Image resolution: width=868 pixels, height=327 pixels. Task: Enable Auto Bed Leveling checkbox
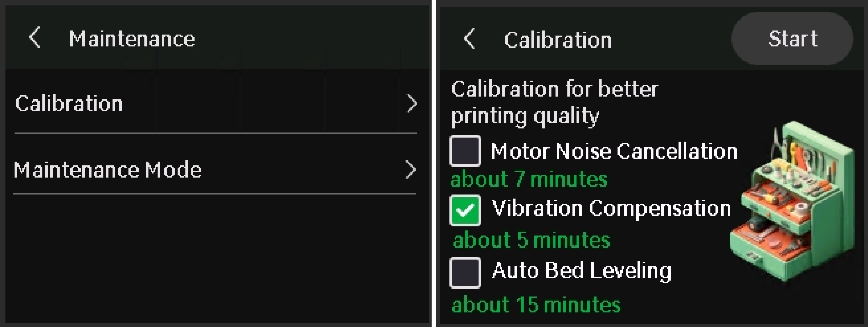coord(465,272)
